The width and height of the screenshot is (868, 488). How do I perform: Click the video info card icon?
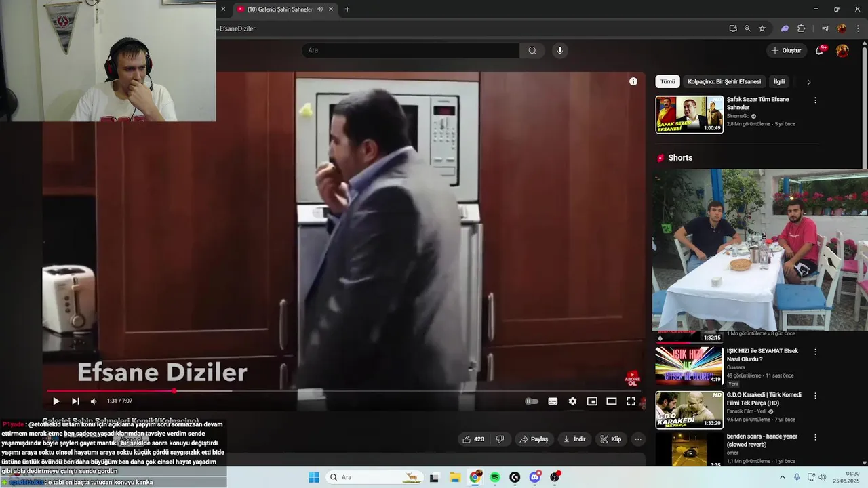[633, 81]
